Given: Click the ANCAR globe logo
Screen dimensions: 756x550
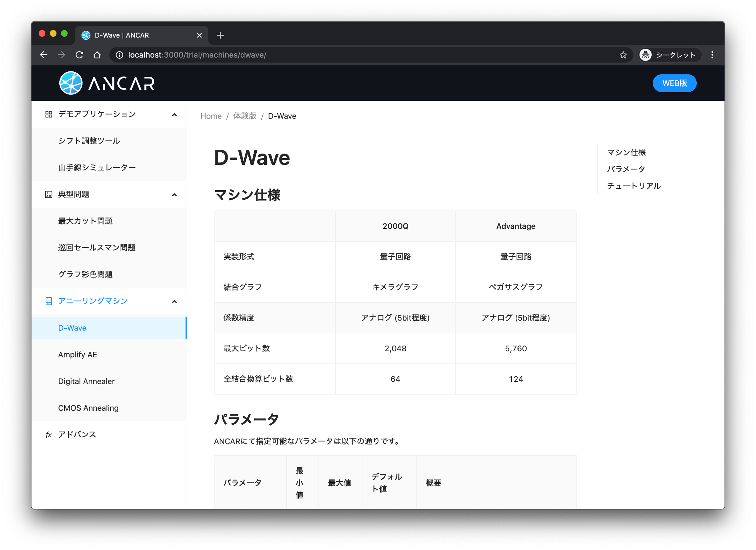Looking at the screenshot, I should pos(71,83).
